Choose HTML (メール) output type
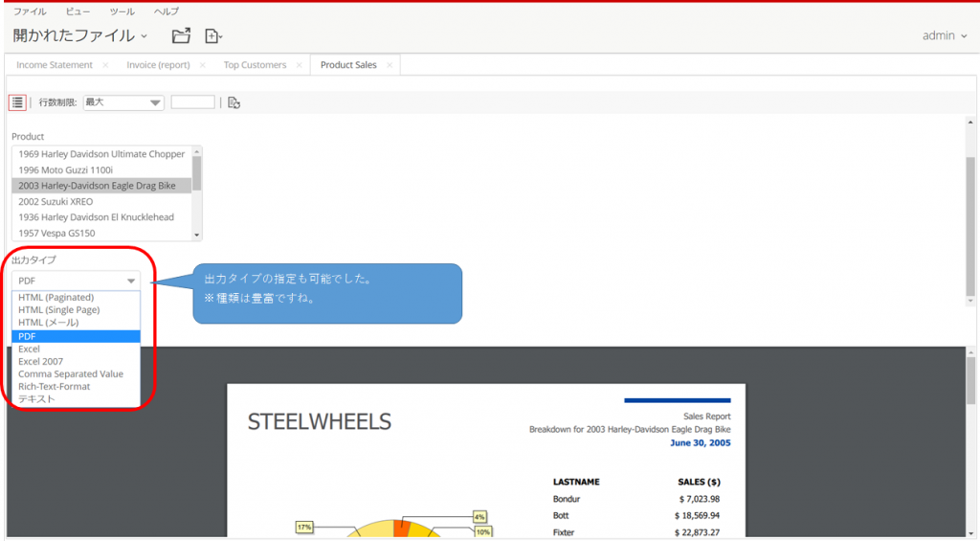Viewport: 980px width, 541px height. pos(76,323)
